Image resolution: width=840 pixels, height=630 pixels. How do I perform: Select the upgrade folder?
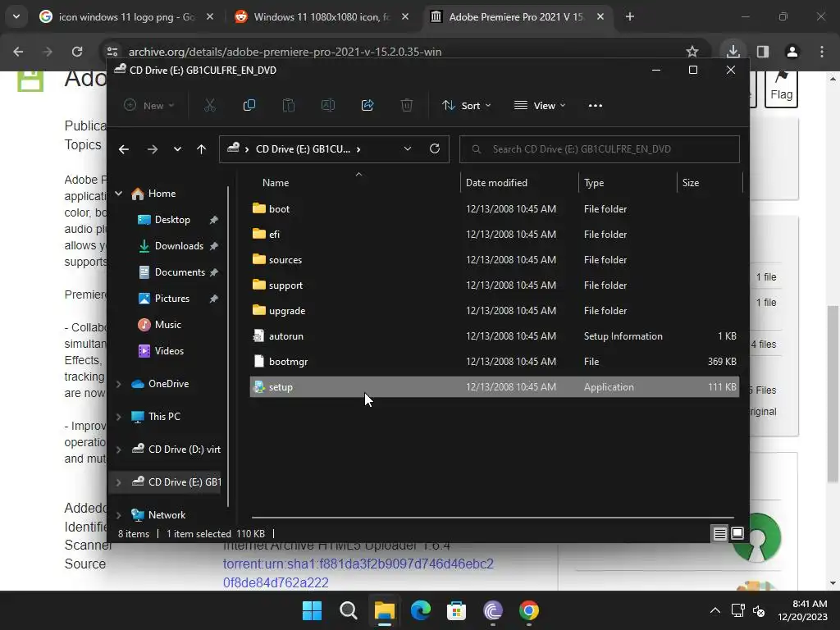495,311
